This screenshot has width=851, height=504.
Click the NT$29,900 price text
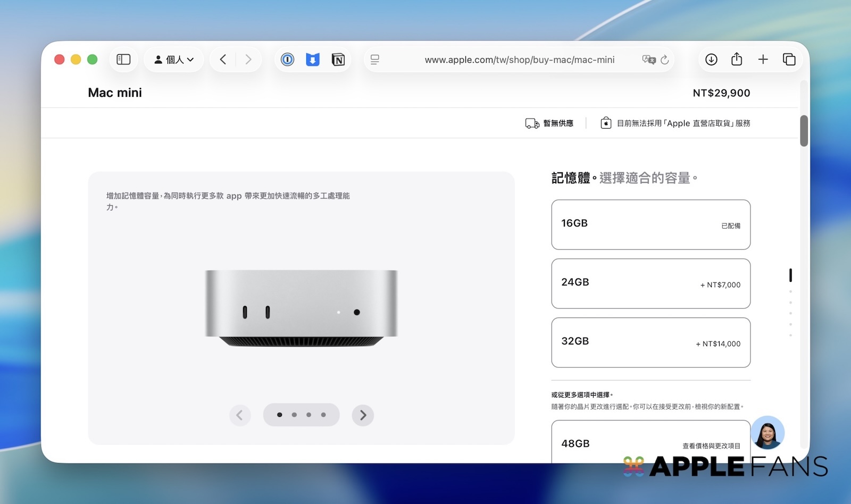tap(721, 93)
